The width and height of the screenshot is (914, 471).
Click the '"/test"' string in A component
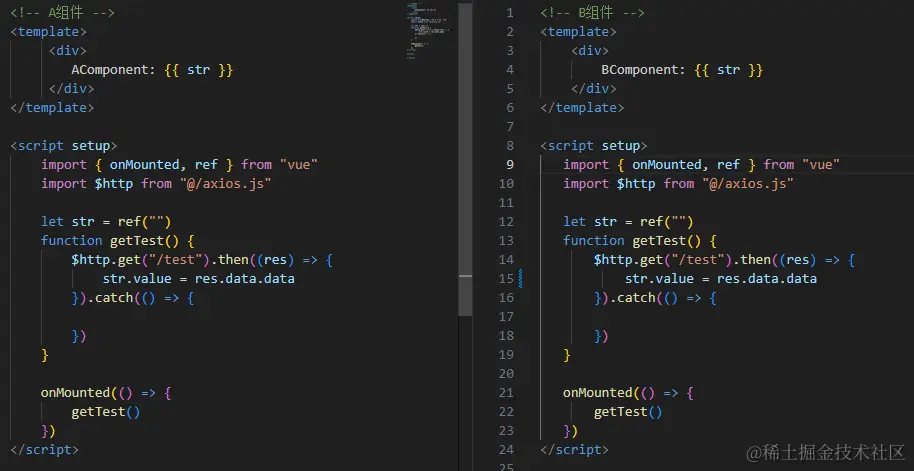click(x=175, y=259)
